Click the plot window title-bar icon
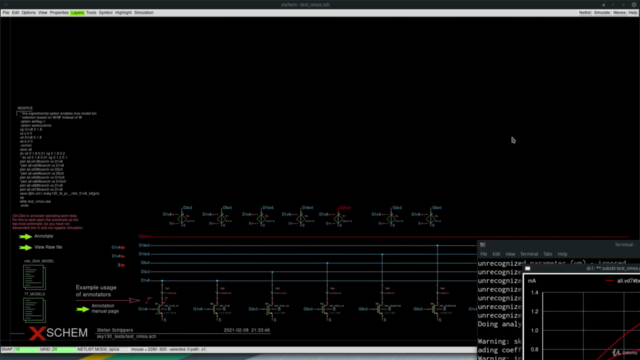Screen dimensions: 640x360 coord(527,269)
